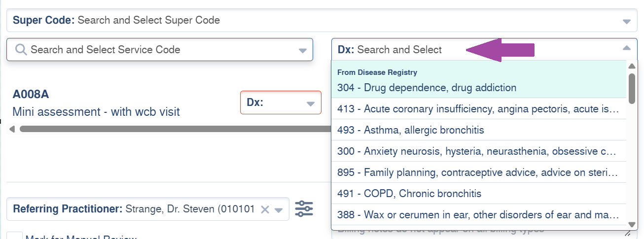Click the search magnifier icon in Service Code field
The width and height of the screenshot is (644, 239).
pyautogui.click(x=21, y=50)
